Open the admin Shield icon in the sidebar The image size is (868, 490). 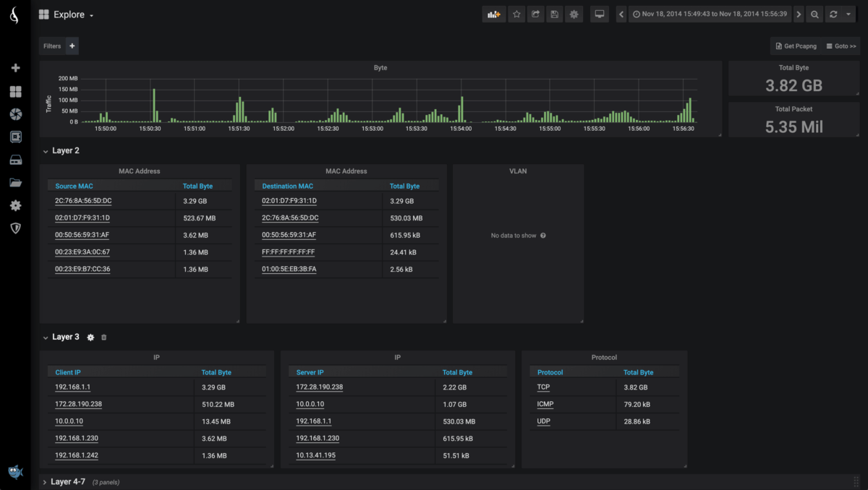[x=15, y=228]
